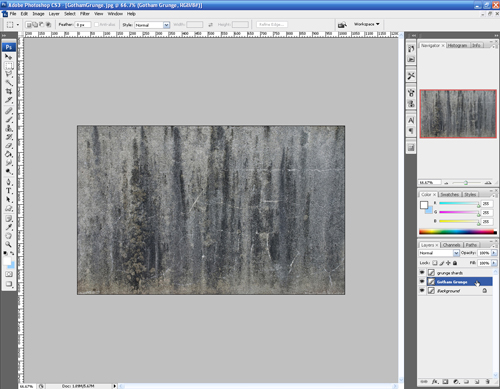Viewport: 500px width, 389px height.
Task: Change the screen mode in the toolbox
Action: pyautogui.click(x=9, y=284)
